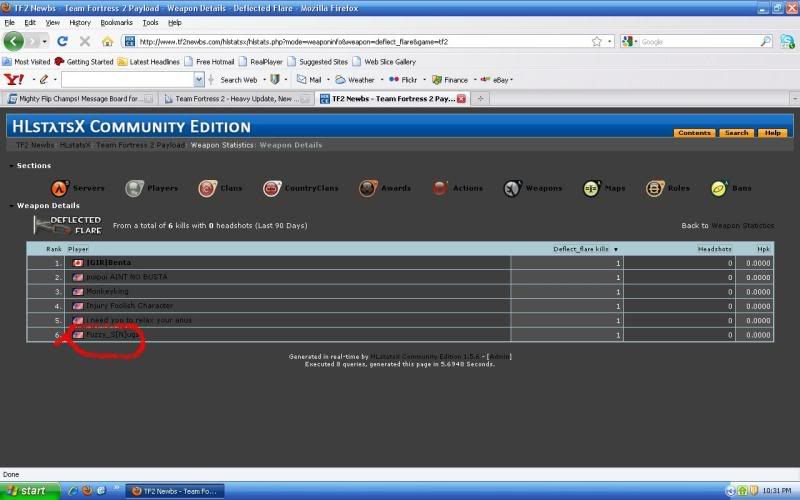Switch to Mighty Flip Champs Message Board tab
Viewport: 800px width, 500px height.
pyautogui.click(x=81, y=98)
